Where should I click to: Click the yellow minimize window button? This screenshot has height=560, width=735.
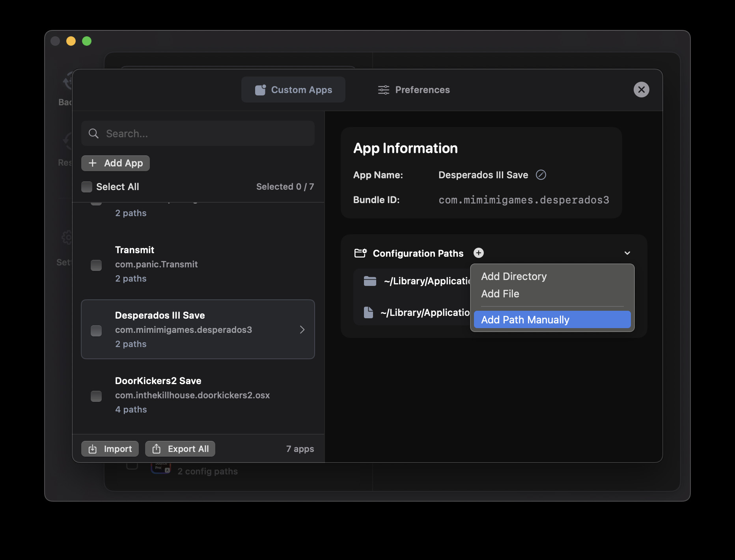pyautogui.click(x=71, y=41)
